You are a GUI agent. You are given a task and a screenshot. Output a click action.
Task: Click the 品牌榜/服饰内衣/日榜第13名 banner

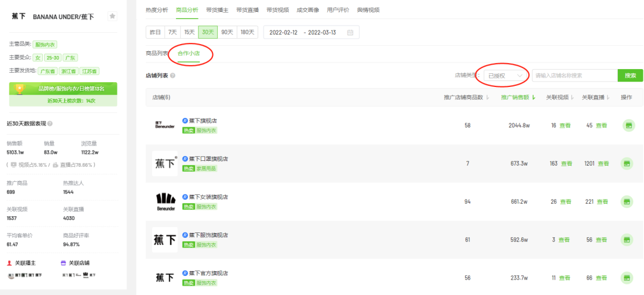click(x=63, y=89)
